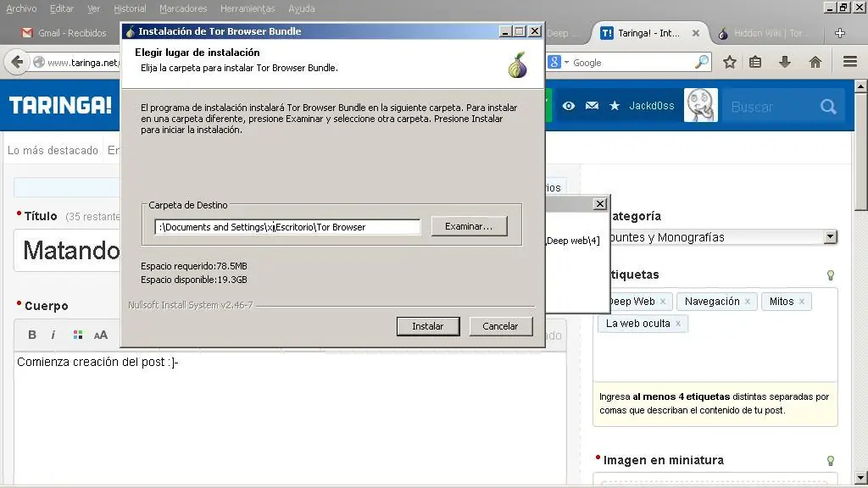
Task: Switch to the Gmail - Recibidos tab
Action: click(x=64, y=33)
